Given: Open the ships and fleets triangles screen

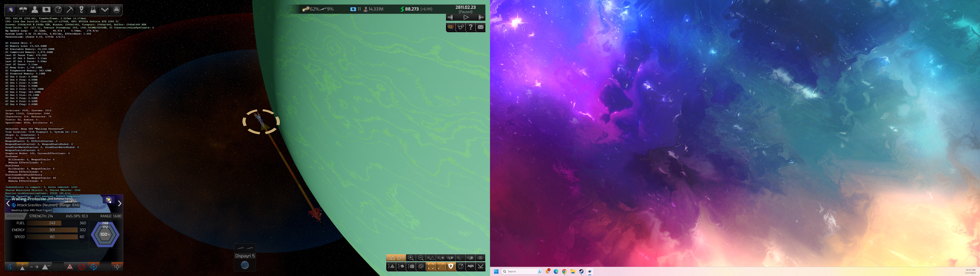Looking at the screenshot, I should click(x=105, y=10).
